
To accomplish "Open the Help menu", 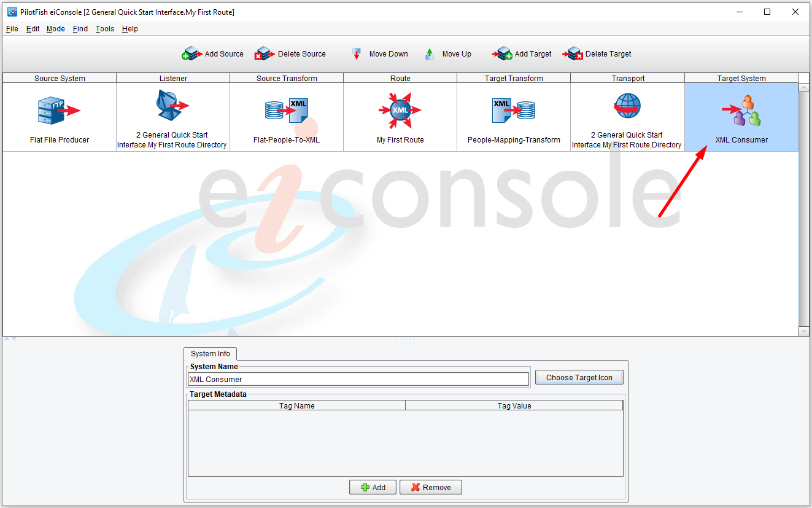I will click(130, 29).
